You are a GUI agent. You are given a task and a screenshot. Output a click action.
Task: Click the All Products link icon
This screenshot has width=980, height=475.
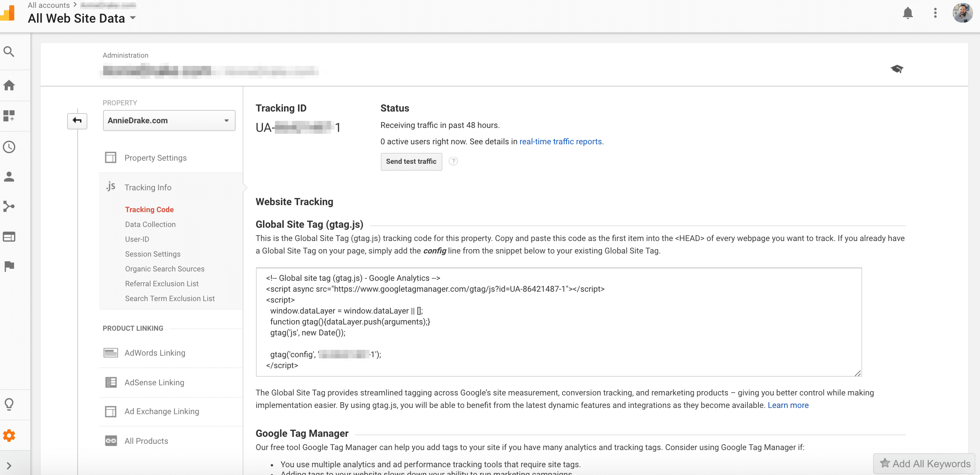coord(111,441)
